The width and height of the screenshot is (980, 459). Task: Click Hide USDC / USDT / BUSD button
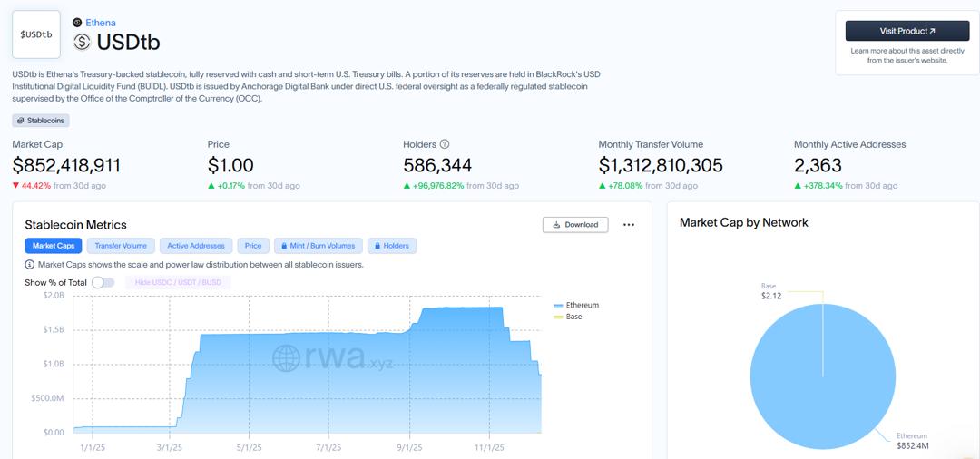[x=178, y=282]
